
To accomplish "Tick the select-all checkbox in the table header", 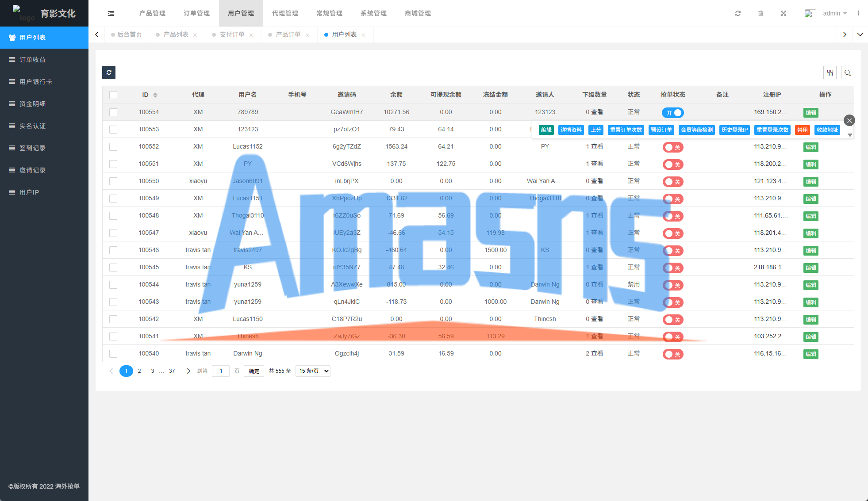I will tap(113, 95).
